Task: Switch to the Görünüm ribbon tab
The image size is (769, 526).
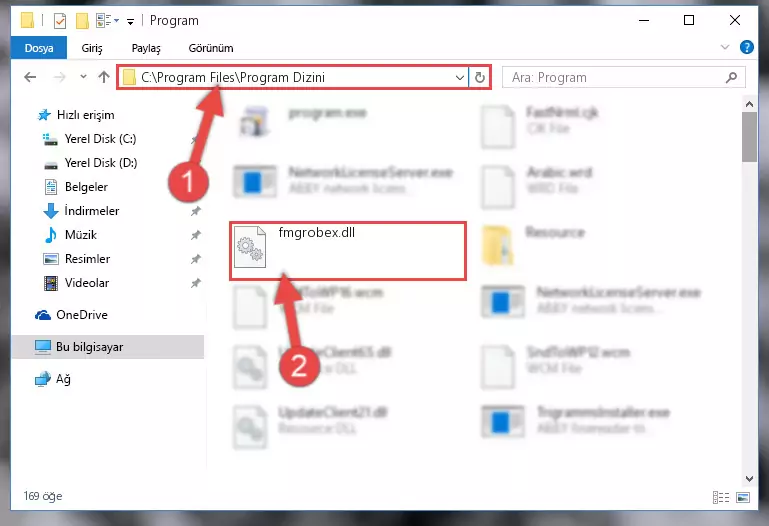Action: 211,48
